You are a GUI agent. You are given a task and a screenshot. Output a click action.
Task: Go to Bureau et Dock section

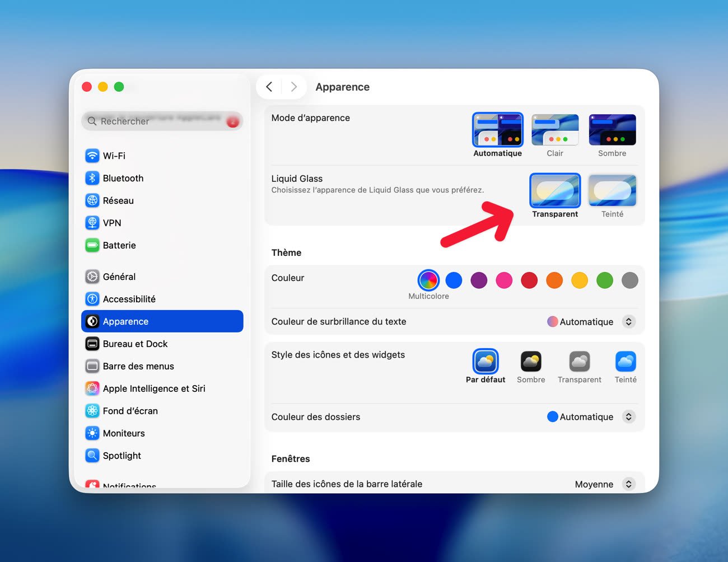[135, 344]
